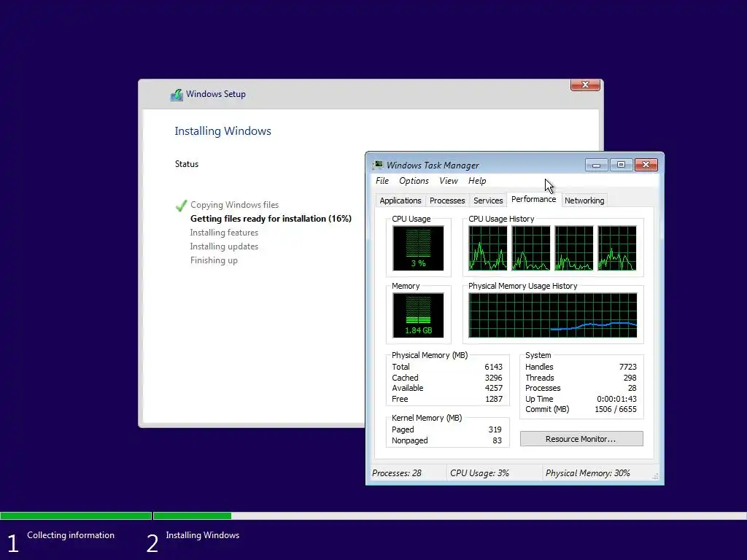Click the 'Installing features' step text
Viewport: 747px width, 560px height.
(x=224, y=233)
